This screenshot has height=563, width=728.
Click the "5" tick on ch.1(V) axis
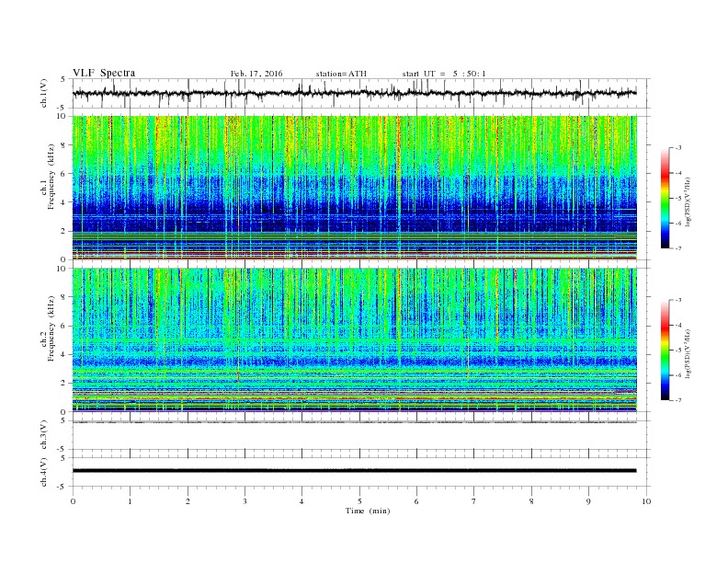63,79
